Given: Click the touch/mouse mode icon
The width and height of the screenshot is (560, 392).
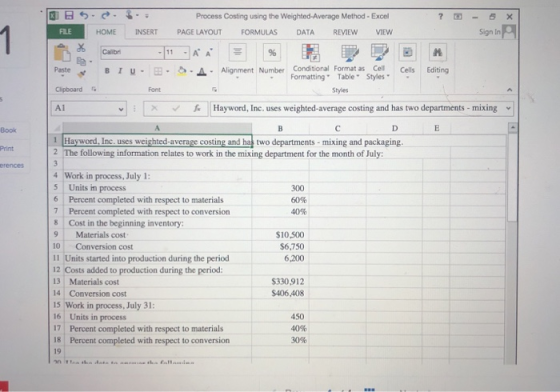Looking at the screenshot, I should (x=129, y=15).
